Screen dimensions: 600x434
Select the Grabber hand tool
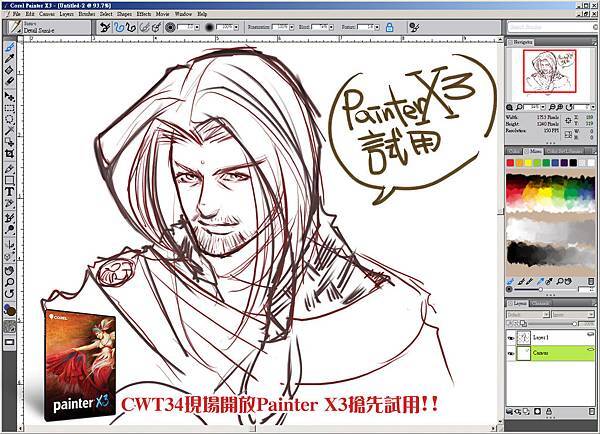(x=10, y=271)
